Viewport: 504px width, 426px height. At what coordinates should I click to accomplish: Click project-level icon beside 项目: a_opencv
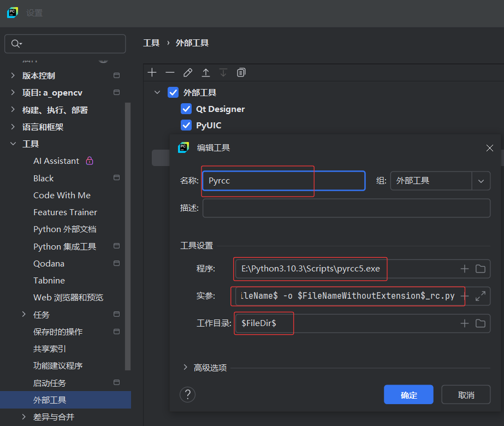point(117,93)
